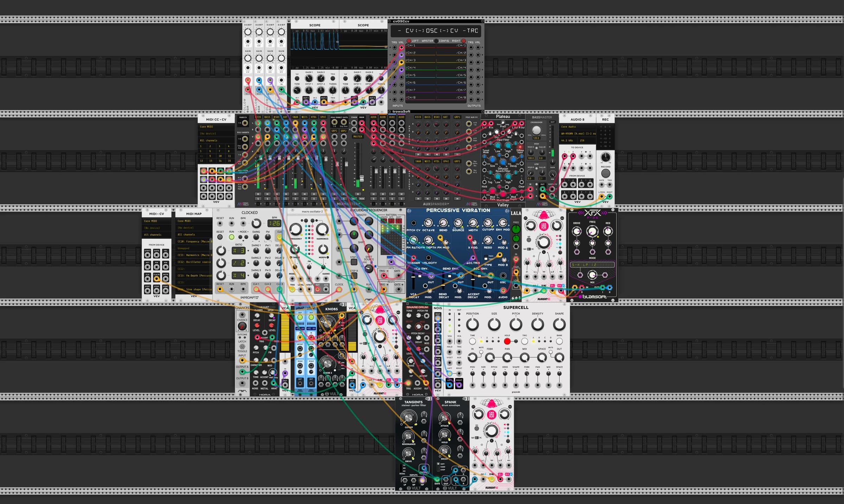
Task: Toggle the red HOLD button on Supercell
Action: [507, 341]
